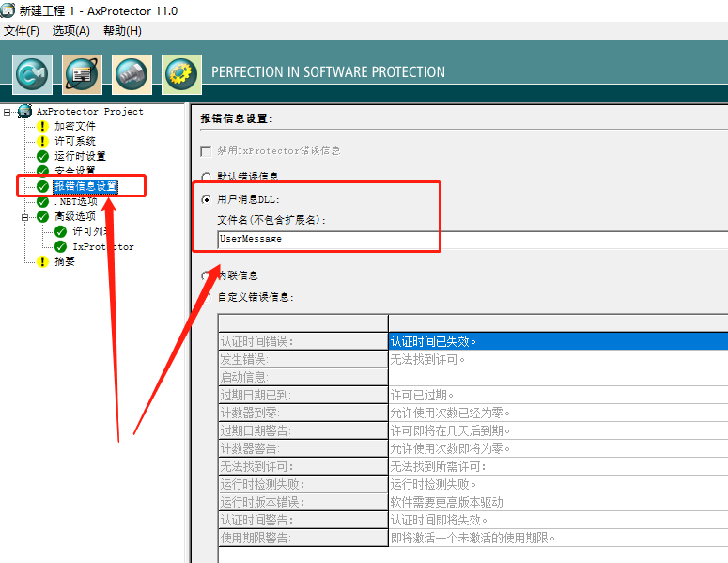728x563 pixels.
Task: Click the 发生错误 row label
Action: pos(303,359)
